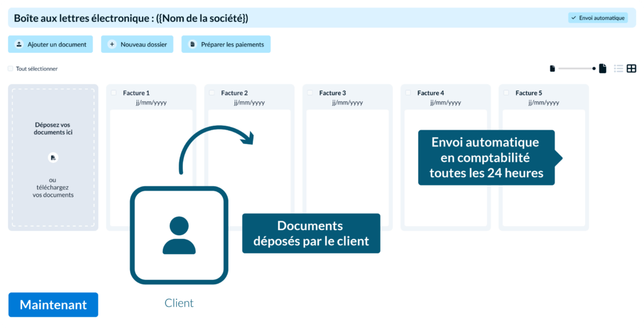Tick the Facture 1 checkbox
Viewport: 644px width, 332px height.
click(x=114, y=93)
